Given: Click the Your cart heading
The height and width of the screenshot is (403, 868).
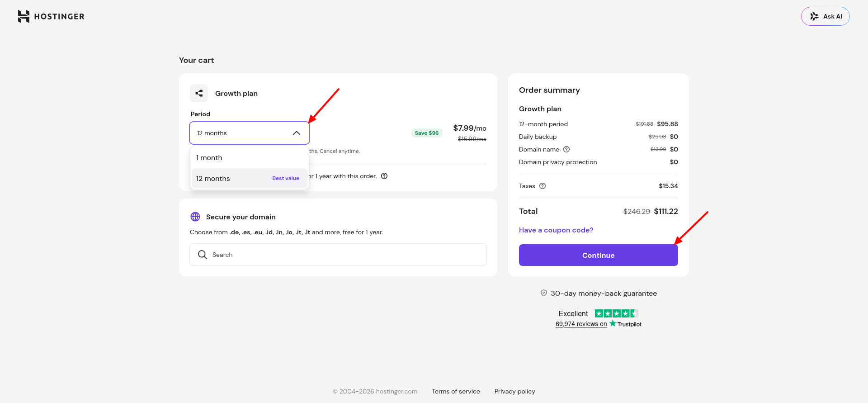Looking at the screenshot, I should [196, 60].
